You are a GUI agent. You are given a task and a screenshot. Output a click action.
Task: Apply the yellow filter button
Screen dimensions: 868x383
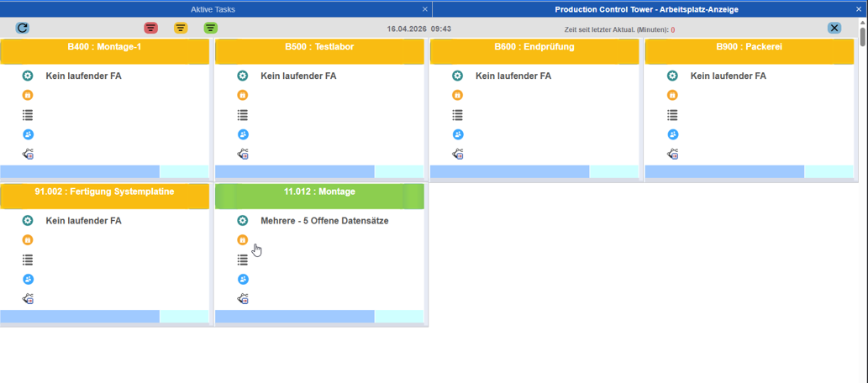[181, 28]
